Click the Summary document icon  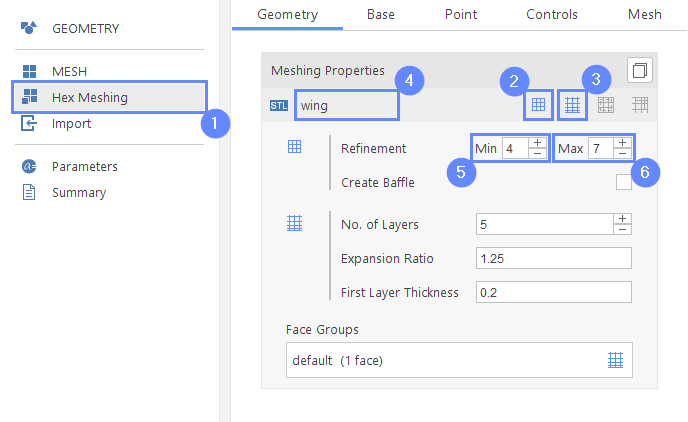(x=29, y=192)
